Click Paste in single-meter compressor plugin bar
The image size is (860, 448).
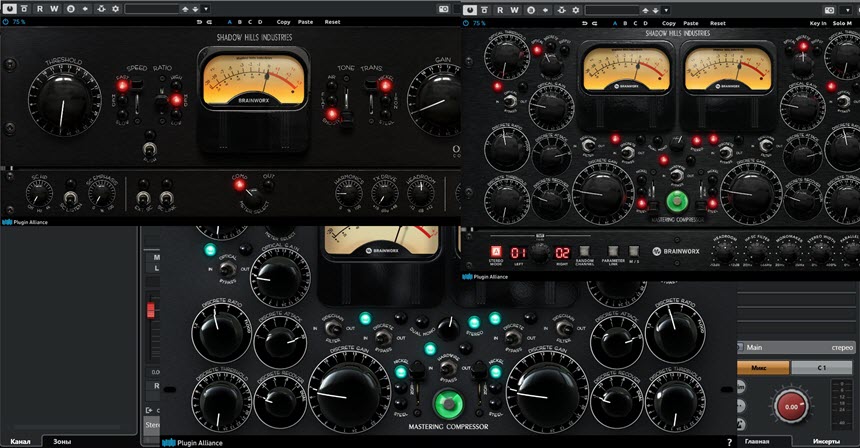305,22
